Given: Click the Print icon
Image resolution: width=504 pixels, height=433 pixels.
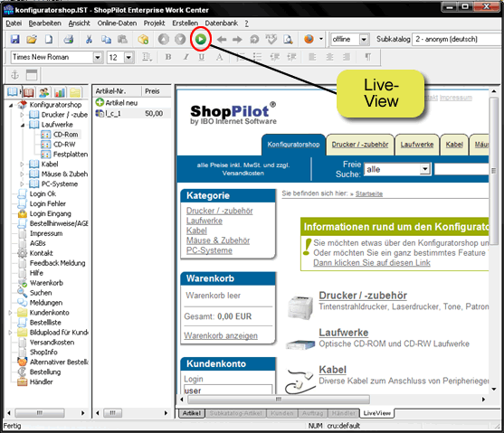Looking at the screenshot, I should [x=69, y=39].
